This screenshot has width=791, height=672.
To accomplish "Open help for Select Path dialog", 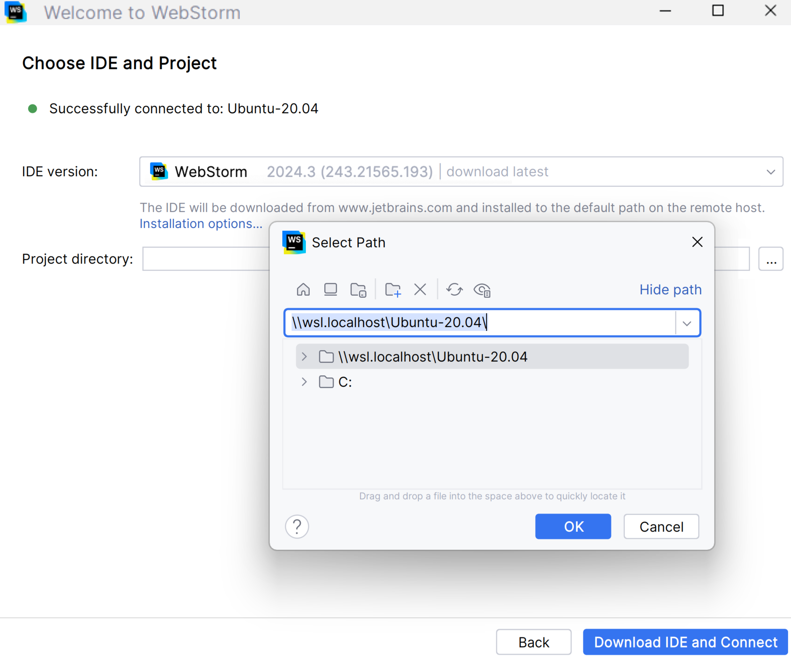I will [297, 527].
